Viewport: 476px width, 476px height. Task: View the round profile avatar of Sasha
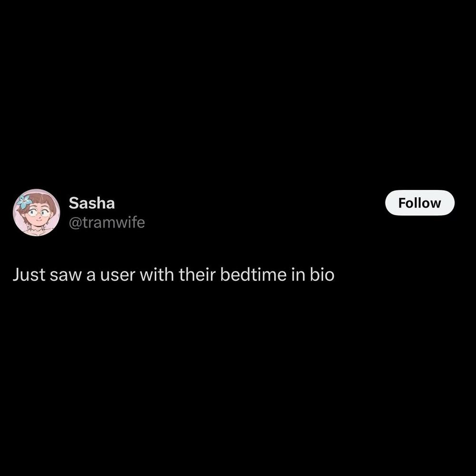click(x=37, y=212)
